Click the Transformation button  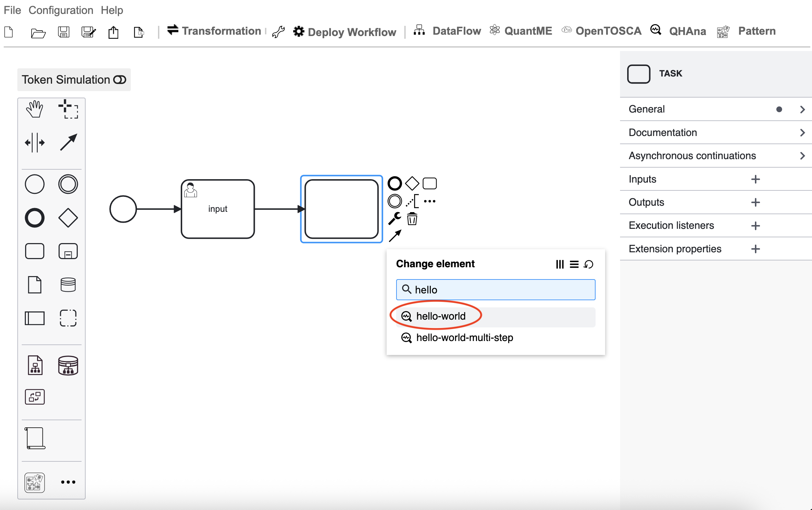[214, 31]
